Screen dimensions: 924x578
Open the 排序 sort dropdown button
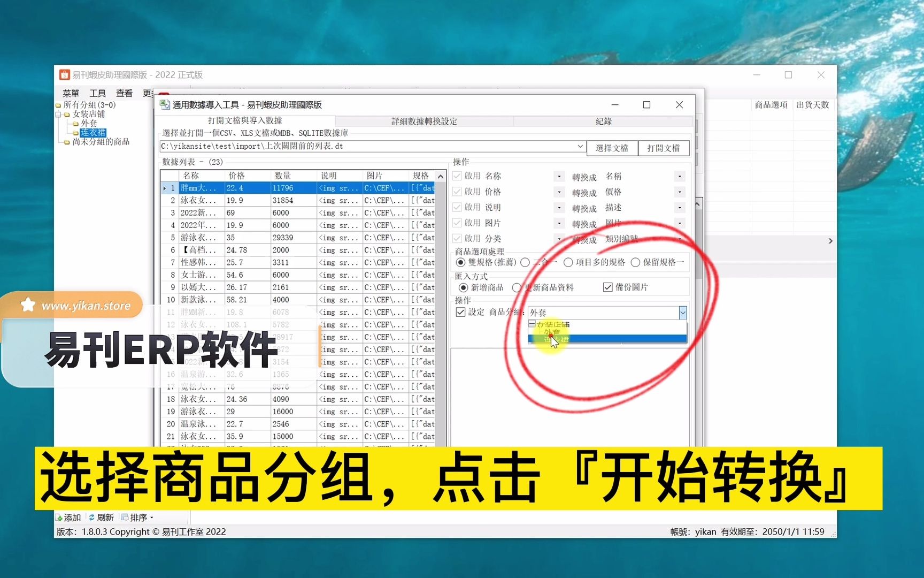(x=137, y=518)
